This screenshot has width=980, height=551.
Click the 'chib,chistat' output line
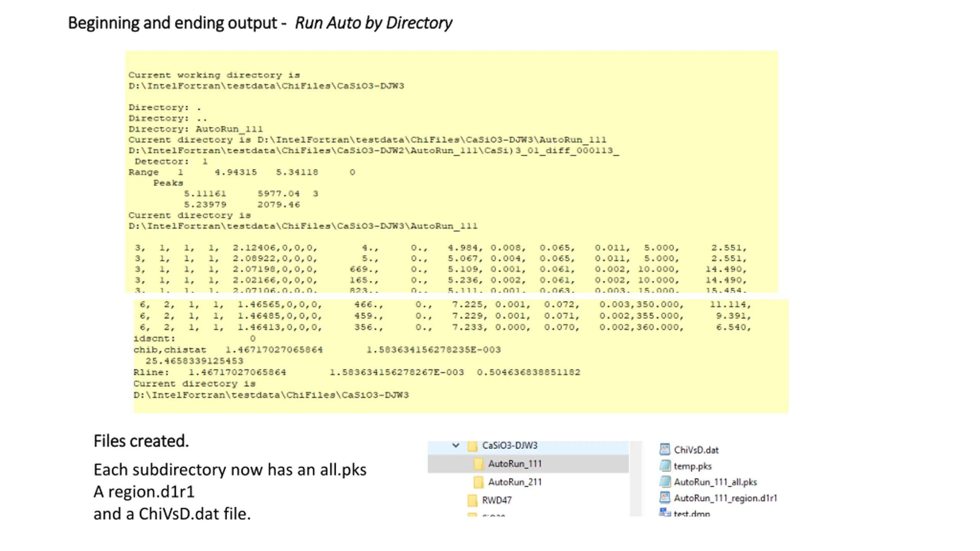tap(317, 350)
